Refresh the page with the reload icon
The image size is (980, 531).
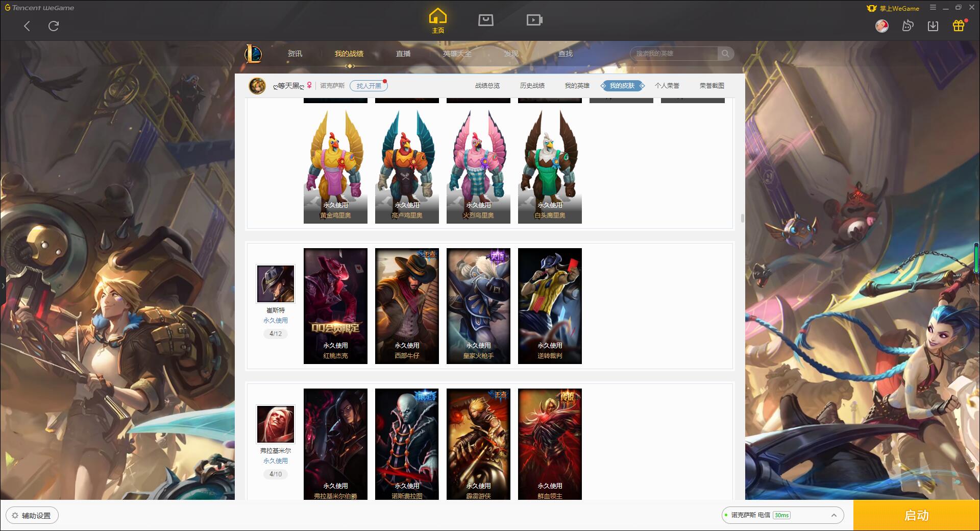coord(54,26)
